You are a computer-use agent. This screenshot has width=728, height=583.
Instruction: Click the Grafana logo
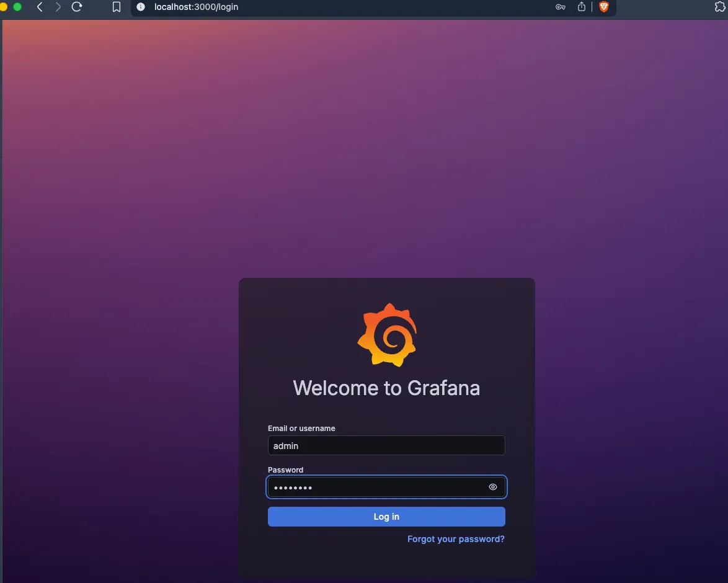386,335
